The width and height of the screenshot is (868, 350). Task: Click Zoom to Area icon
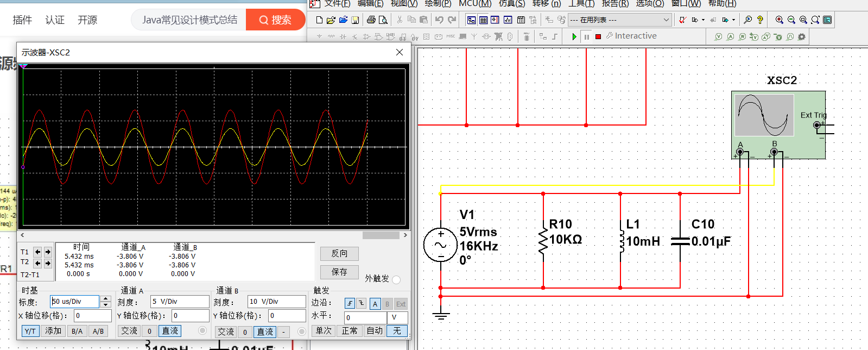pyautogui.click(x=803, y=20)
